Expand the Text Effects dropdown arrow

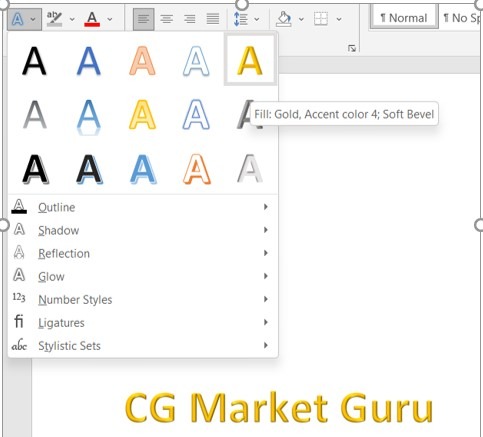[x=33, y=19]
